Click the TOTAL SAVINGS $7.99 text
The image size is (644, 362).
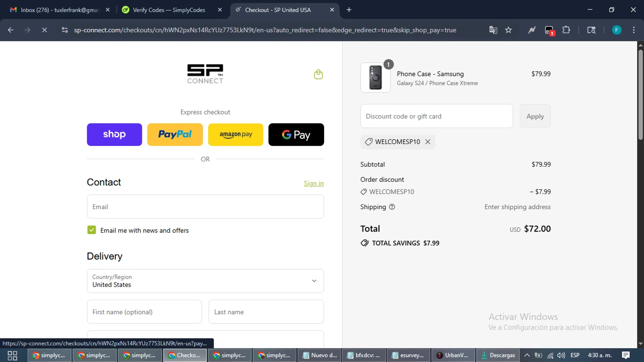tap(405, 243)
